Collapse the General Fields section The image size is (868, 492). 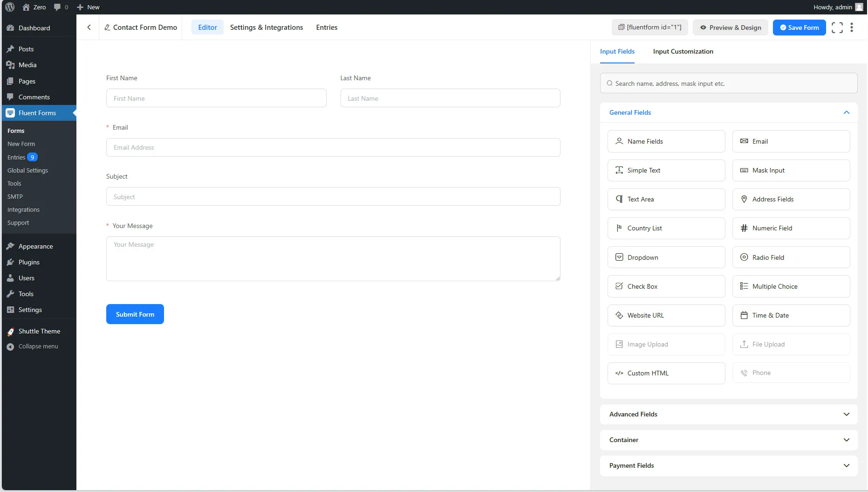coord(846,112)
